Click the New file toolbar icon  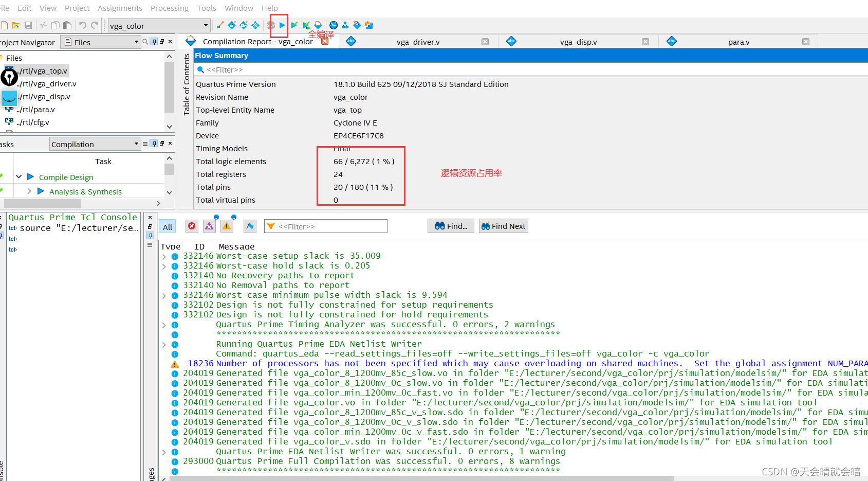[x=4, y=25]
